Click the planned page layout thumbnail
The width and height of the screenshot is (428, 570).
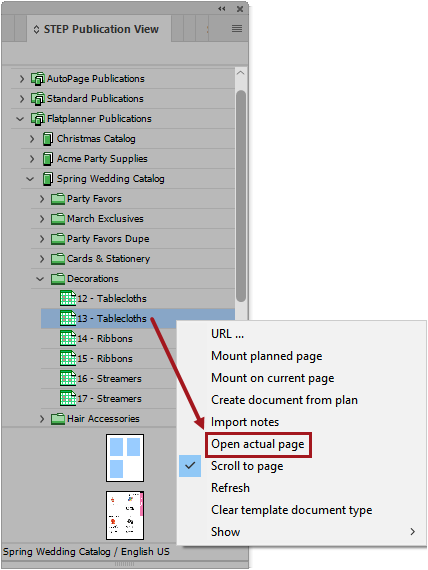[125, 458]
